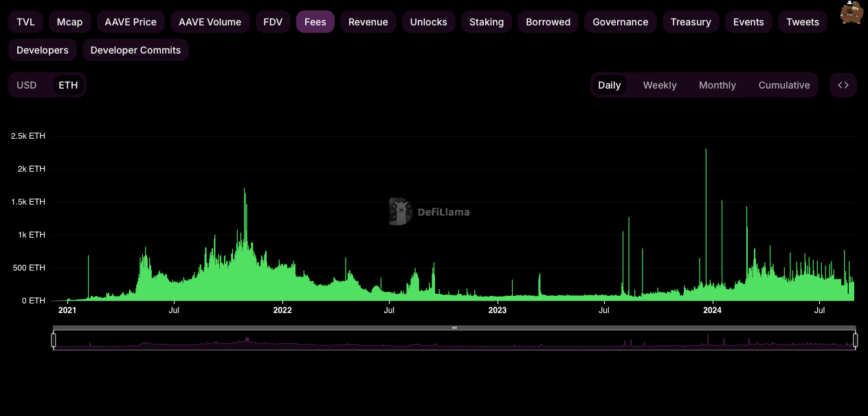
Task: Disable the Fees metric
Action: pyautogui.click(x=315, y=22)
